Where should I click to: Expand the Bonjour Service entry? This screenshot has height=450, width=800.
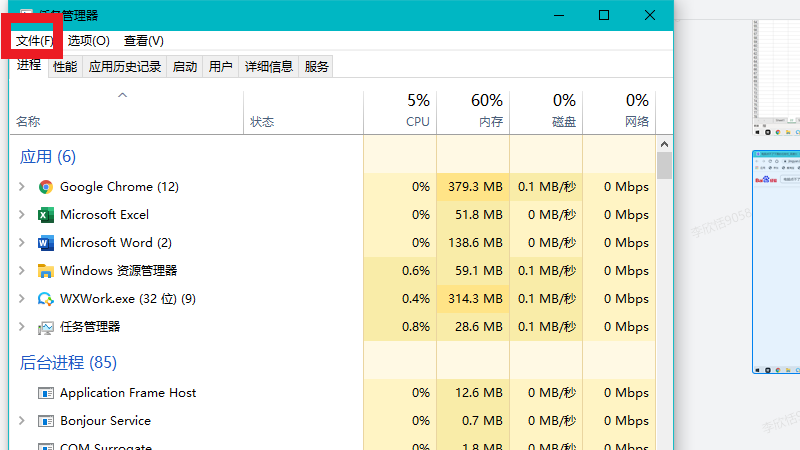tap(22, 421)
